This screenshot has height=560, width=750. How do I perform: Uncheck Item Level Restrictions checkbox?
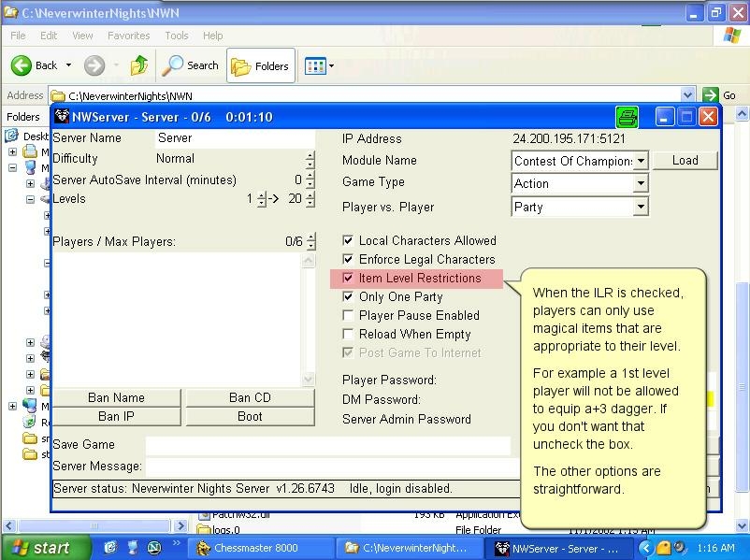click(x=348, y=278)
